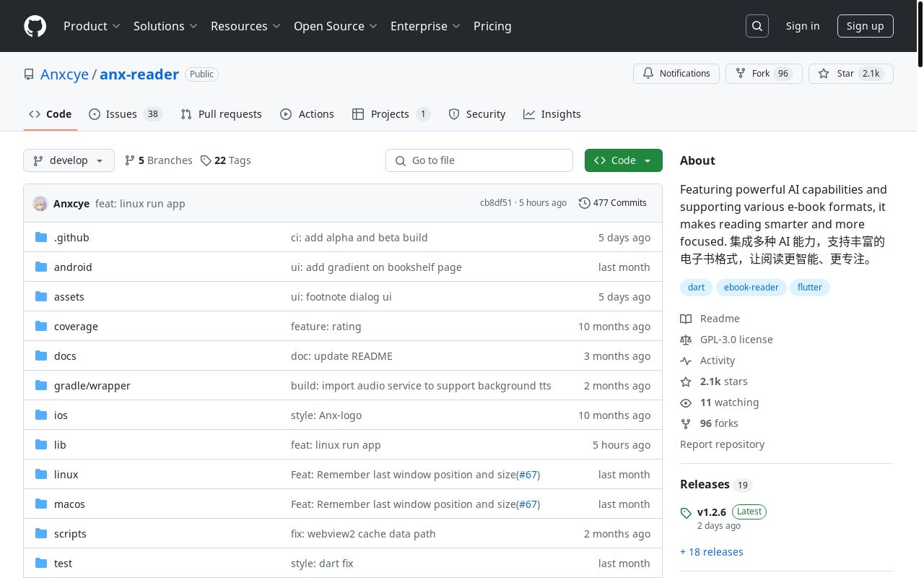924x578 pixels.
Task: Fork the repository using Fork button
Action: click(x=764, y=74)
